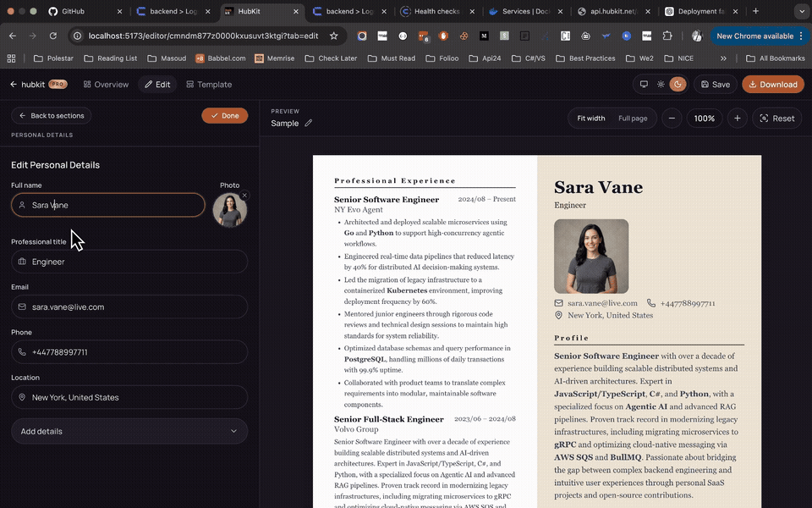
Task: Open the Medium M extension icon
Action: tap(484, 36)
